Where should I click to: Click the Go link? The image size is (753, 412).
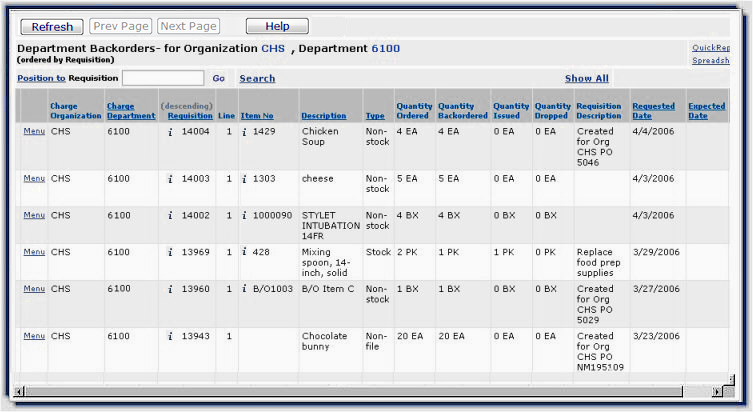tap(218, 78)
